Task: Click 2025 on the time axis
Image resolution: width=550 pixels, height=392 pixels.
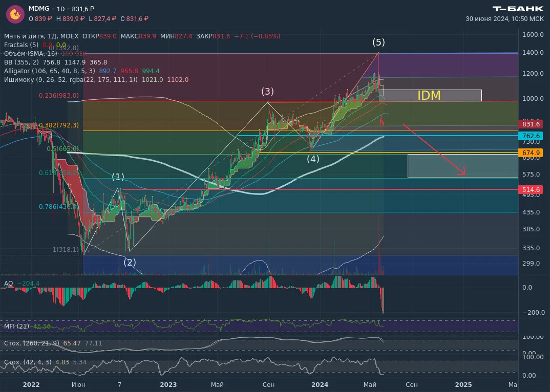Action: [463, 385]
